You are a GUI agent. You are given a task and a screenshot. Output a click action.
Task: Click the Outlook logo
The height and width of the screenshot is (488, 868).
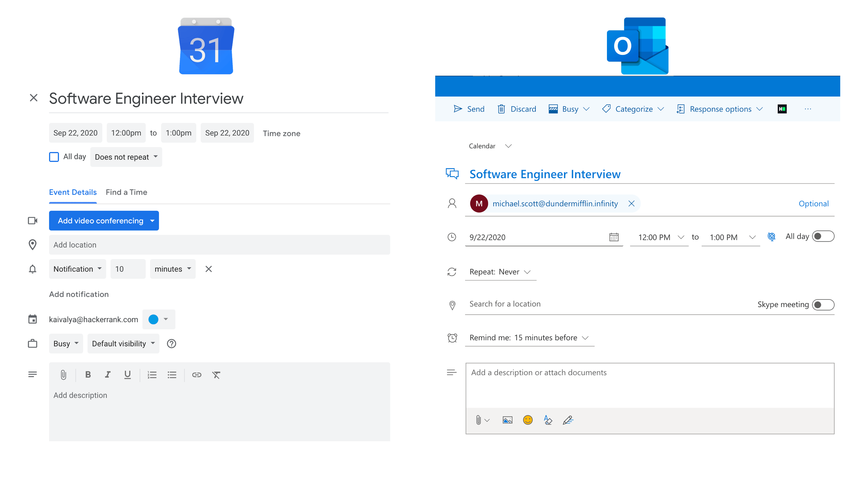[x=637, y=46]
